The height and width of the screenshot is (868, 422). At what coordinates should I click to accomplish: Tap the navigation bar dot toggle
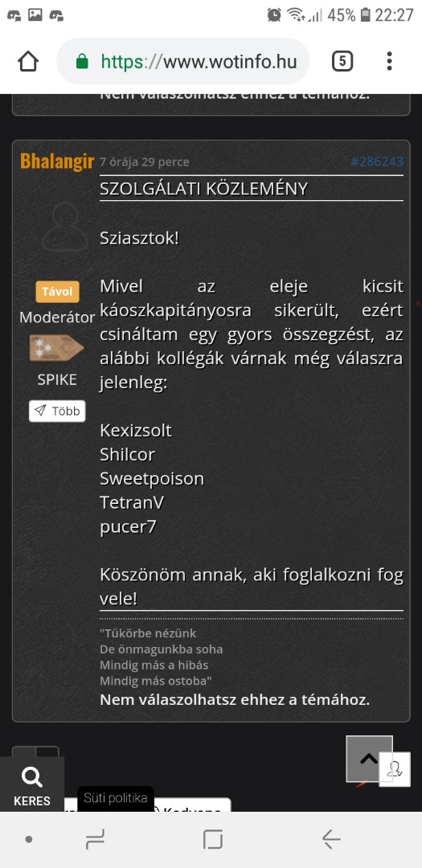pos(29,840)
